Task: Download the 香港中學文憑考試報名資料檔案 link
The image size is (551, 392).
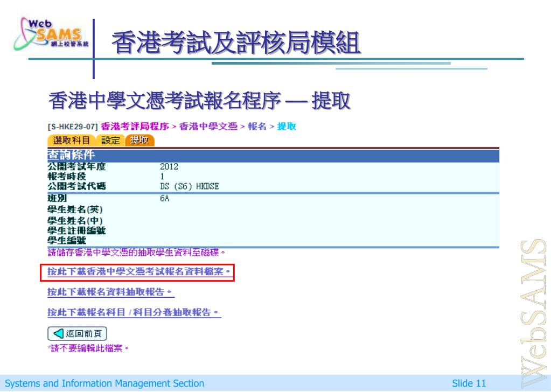Action: click(139, 271)
